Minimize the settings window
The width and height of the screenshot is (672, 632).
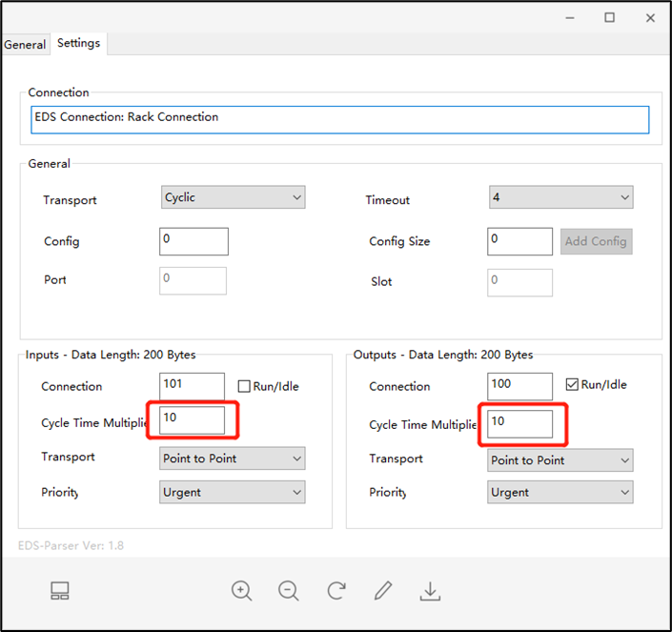coord(569,18)
